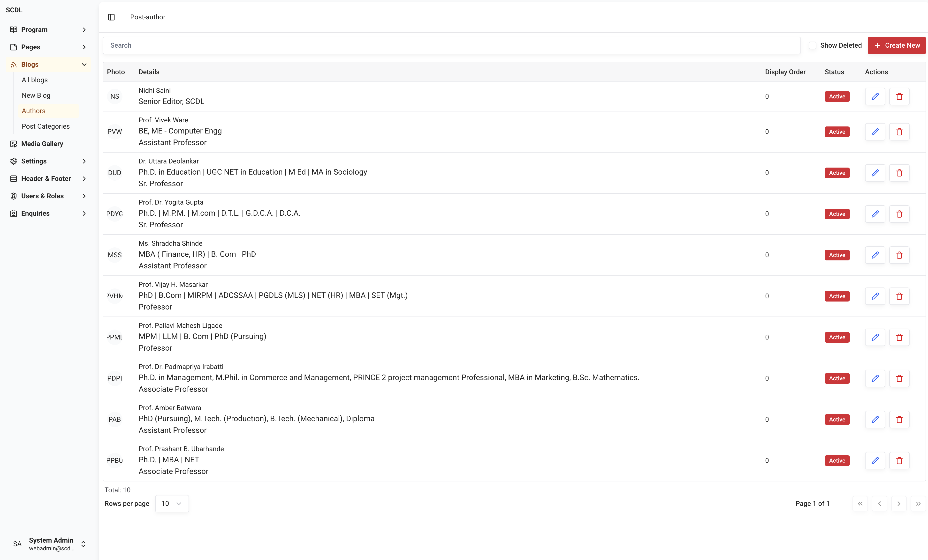Open System Admin account switcher
The width and height of the screenshot is (928, 560).
[83, 544]
